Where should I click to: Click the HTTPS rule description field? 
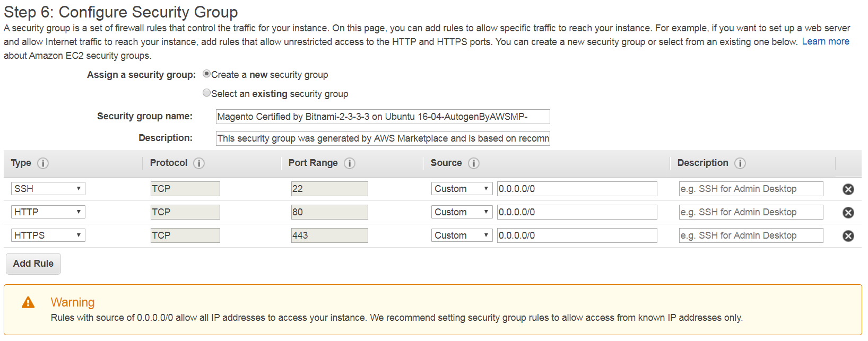tap(751, 235)
